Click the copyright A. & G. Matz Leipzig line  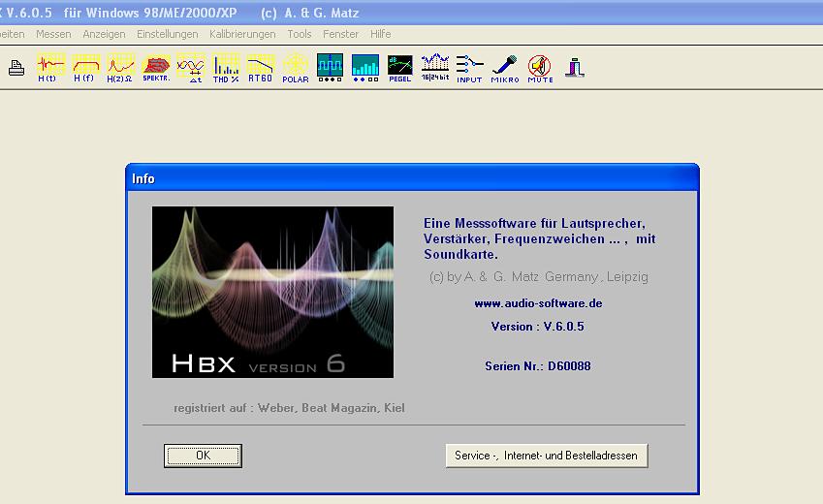point(539,276)
